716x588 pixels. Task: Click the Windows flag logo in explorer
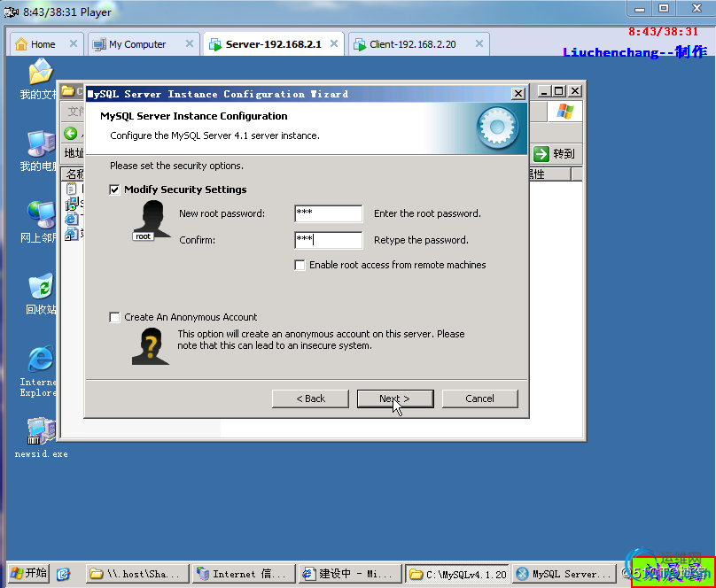pos(564,112)
